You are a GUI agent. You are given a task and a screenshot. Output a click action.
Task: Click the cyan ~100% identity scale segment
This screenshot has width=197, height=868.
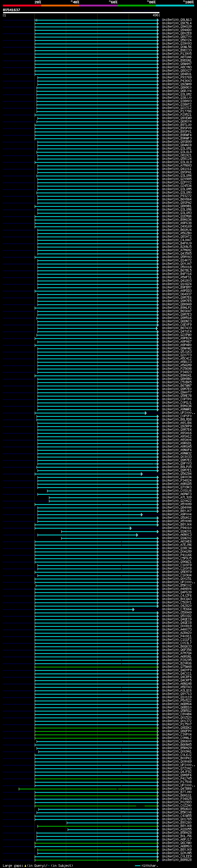coord(175,6)
